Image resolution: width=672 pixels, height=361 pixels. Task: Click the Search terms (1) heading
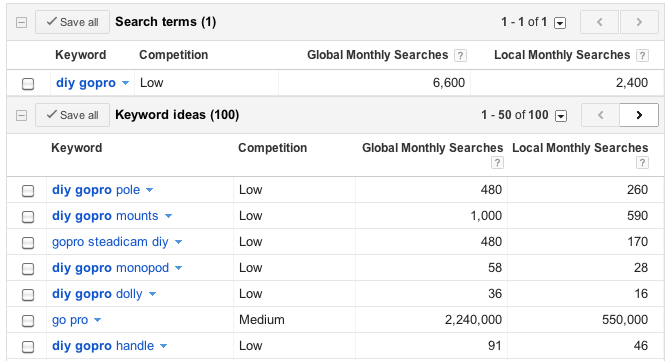tap(165, 22)
